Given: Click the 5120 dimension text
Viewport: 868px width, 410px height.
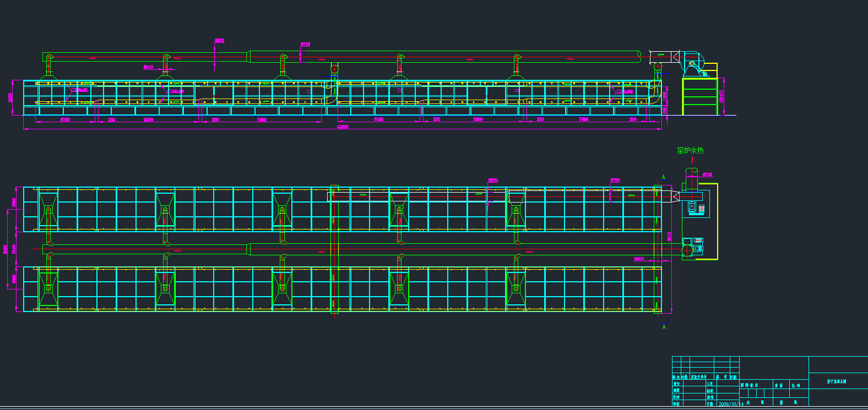Looking at the screenshot, I should tap(379, 119).
